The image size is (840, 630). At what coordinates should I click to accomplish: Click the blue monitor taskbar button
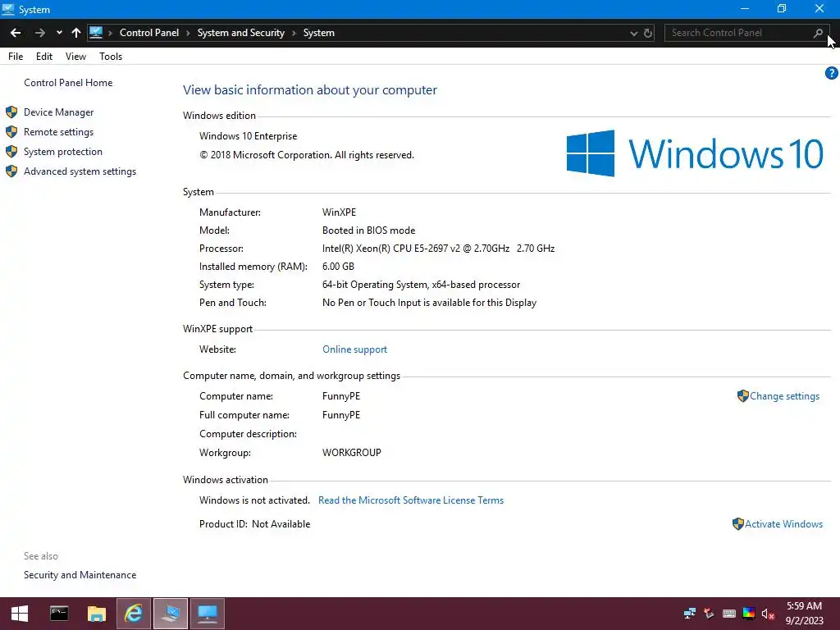click(x=208, y=614)
